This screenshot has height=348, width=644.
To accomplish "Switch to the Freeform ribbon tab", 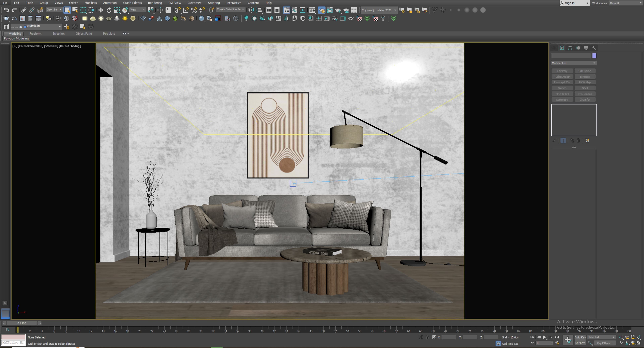I will point(35,34).
